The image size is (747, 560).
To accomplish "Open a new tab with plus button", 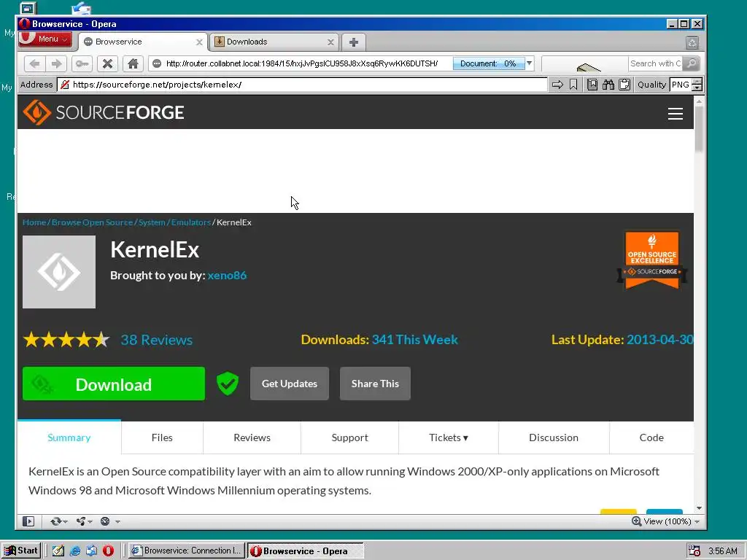I will click(x=354, y=42).
